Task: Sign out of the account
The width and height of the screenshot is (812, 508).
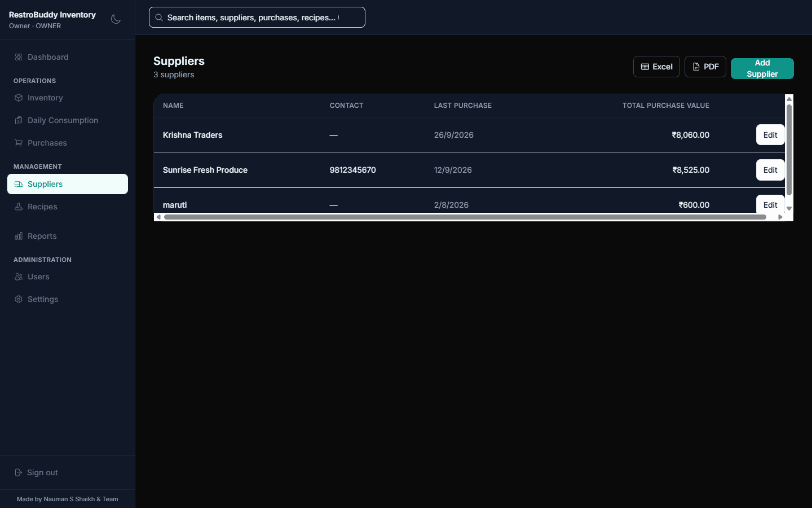Action: [68, 472]
